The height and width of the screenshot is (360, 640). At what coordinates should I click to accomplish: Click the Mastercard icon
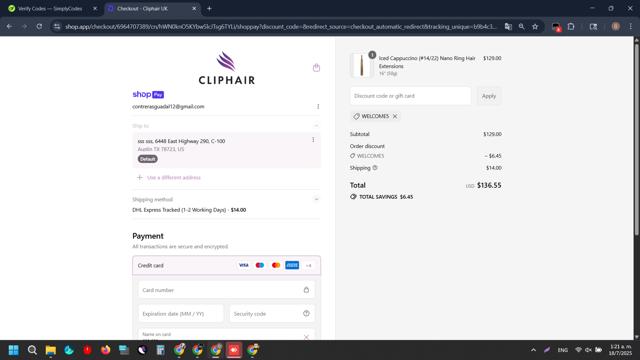click(x=276, y=265)
